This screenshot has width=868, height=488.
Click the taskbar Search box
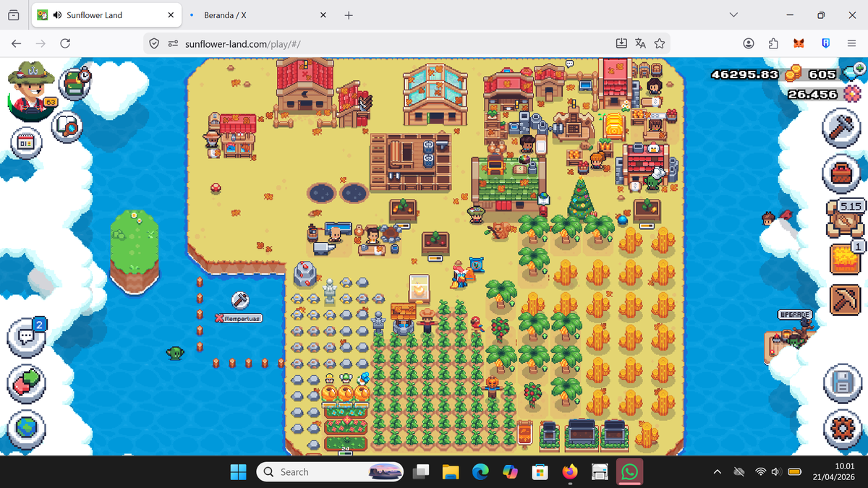click(330, 472)
